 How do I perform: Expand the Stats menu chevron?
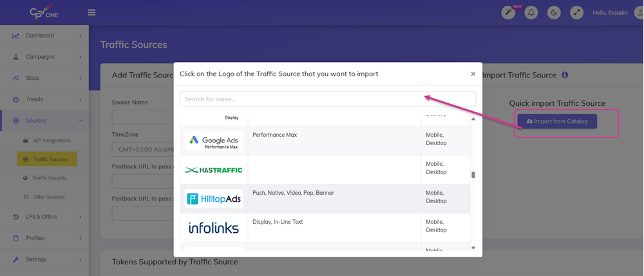pyautogui.click(x=80, y=78)
